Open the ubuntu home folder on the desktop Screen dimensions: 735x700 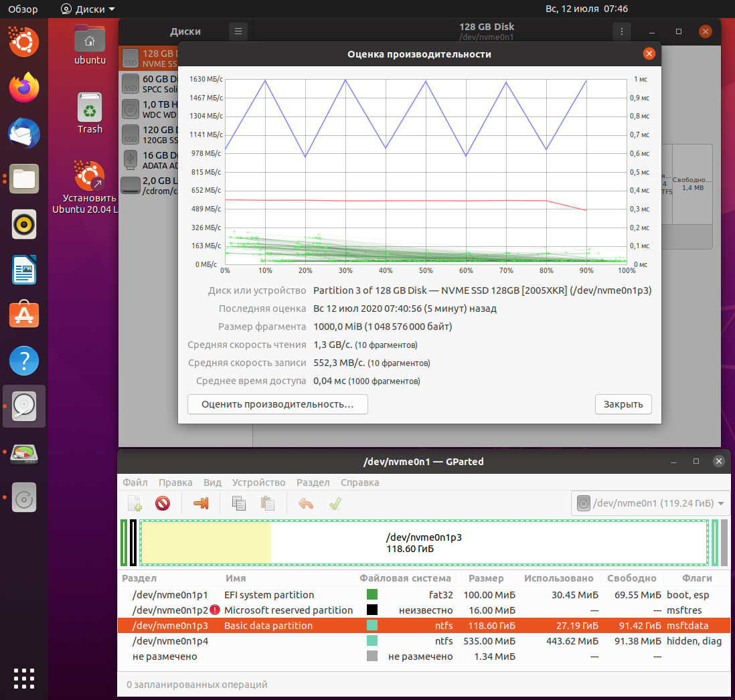point(90,45)
